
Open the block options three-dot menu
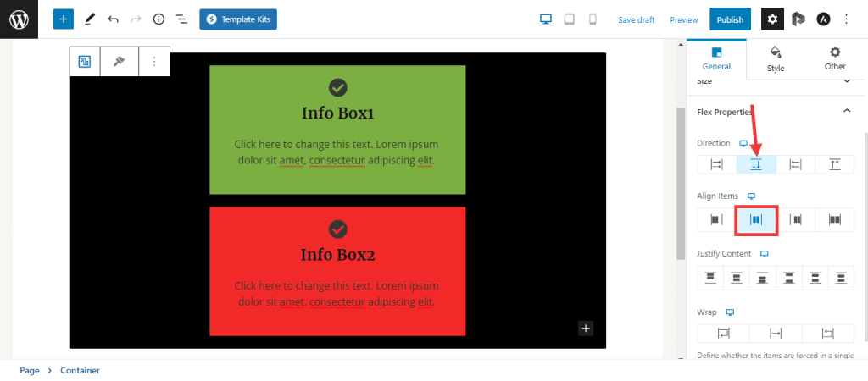pyautogui.click(x=154, y=62)
